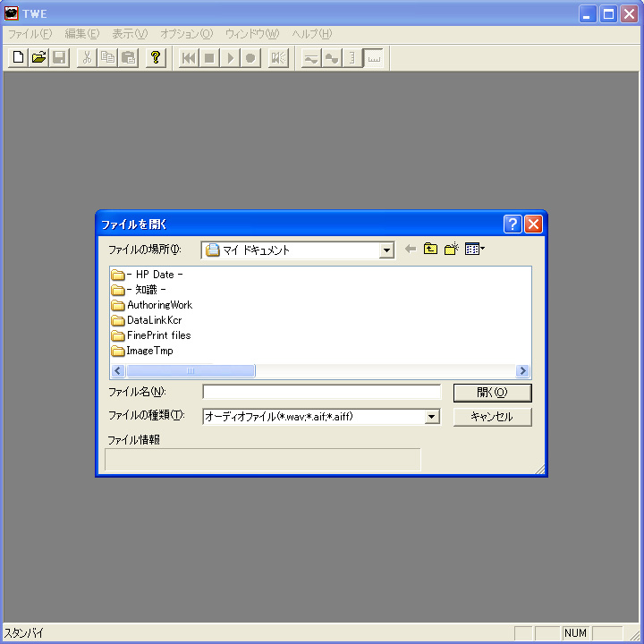Create a new folder icon
The width and height of the screenshot is (644, 644).
coord(452,249)
